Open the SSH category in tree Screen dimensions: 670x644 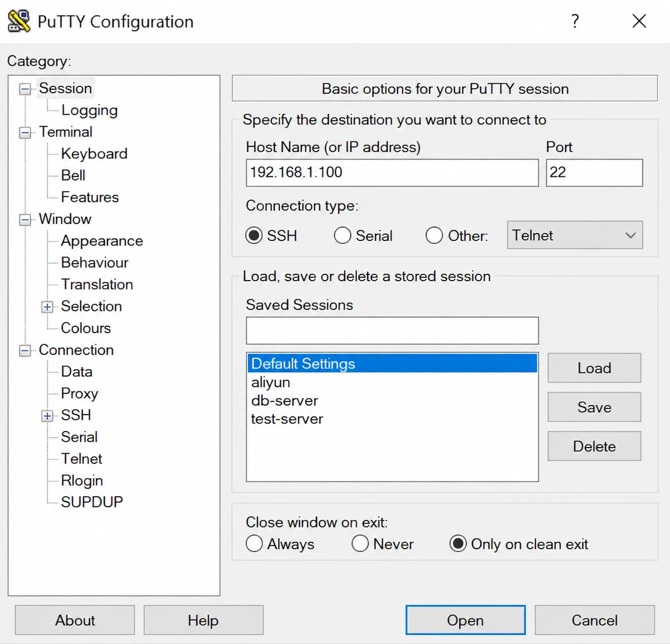coord(76,415)
